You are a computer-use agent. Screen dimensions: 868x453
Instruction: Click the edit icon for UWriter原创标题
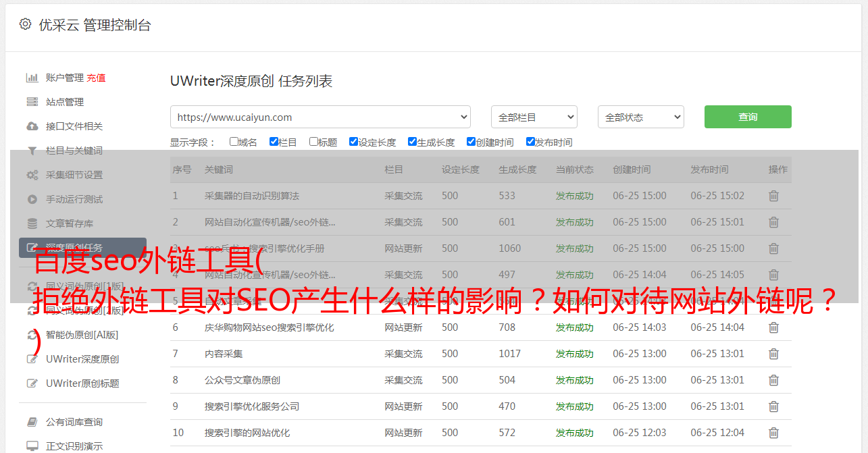32,383
